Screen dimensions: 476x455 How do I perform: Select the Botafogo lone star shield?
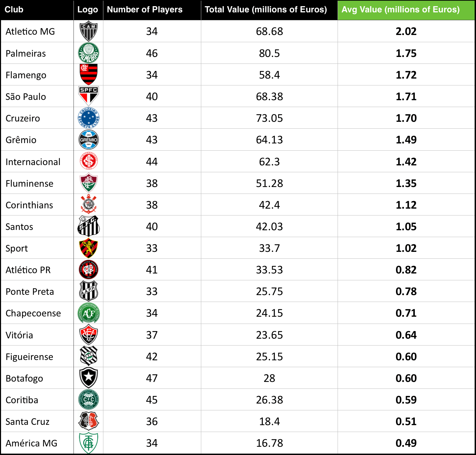click(x=89, y=378)
